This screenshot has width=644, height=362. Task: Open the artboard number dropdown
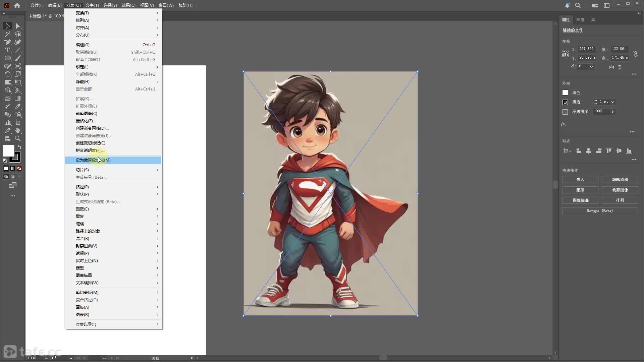(104, 358)
